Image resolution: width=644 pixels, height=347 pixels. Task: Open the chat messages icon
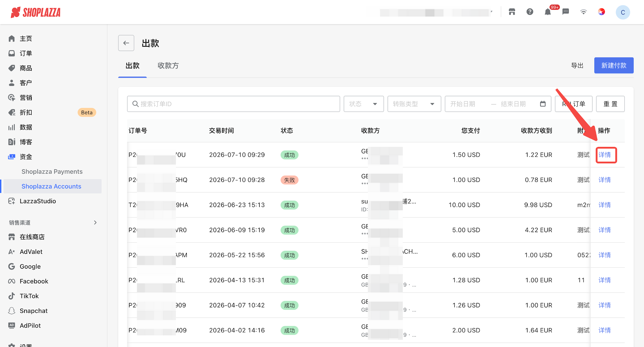click(x=566, y=12)
